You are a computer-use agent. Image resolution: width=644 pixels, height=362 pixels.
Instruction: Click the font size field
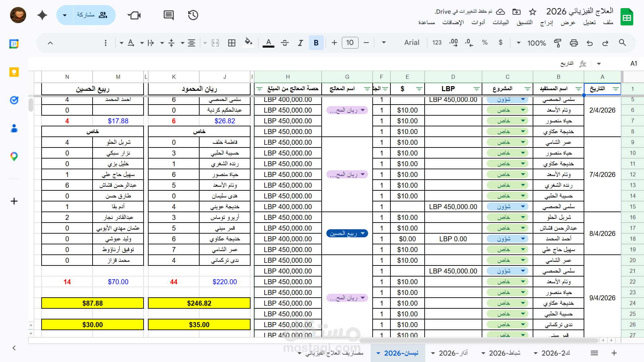[x=350, y=43]
